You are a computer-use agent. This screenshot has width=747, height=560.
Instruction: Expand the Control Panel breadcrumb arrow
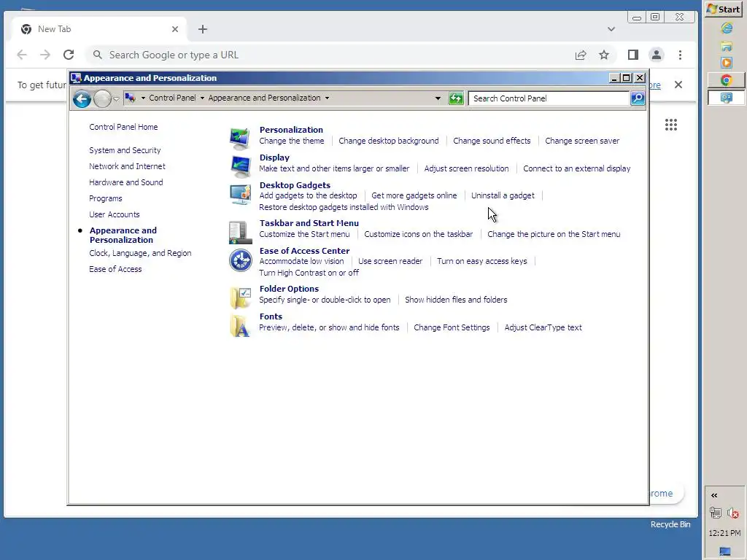point(202,98)
